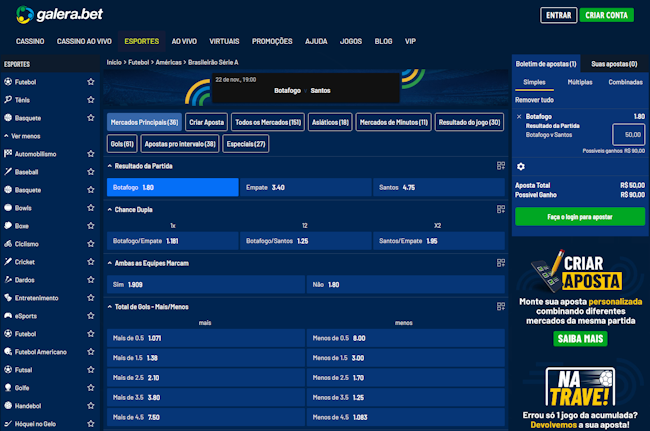Click SAIBA MAIS on Criar Aposta banner
The image size is (650, 431).
click(x=580, y=339)
